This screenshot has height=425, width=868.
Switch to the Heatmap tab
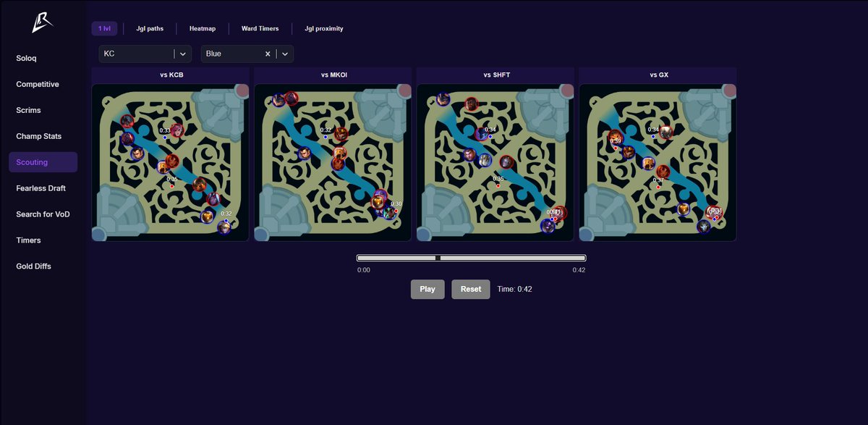[203, 29]
